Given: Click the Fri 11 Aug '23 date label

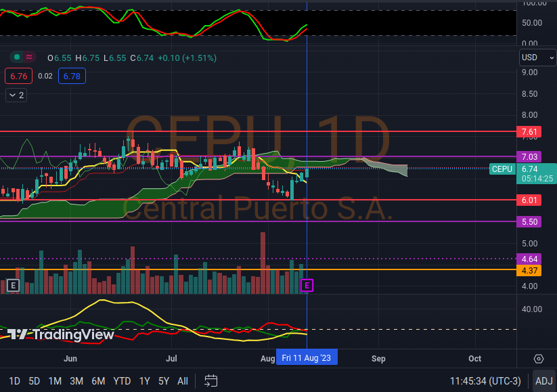Looking at the screenshot, I should tap(307, 357).
